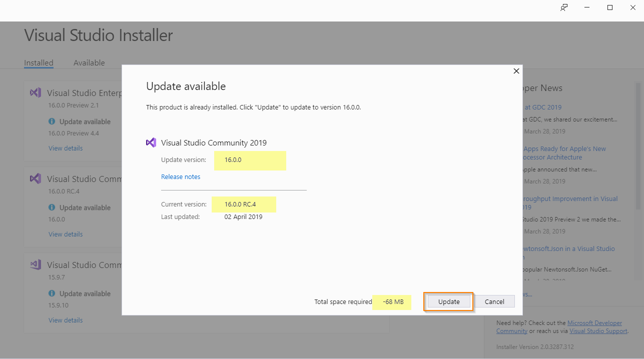This screenshot has width=644, height=359.
Task: Click the Visual Studio Enterprise product icon
Action: click(x=35, y=92)
